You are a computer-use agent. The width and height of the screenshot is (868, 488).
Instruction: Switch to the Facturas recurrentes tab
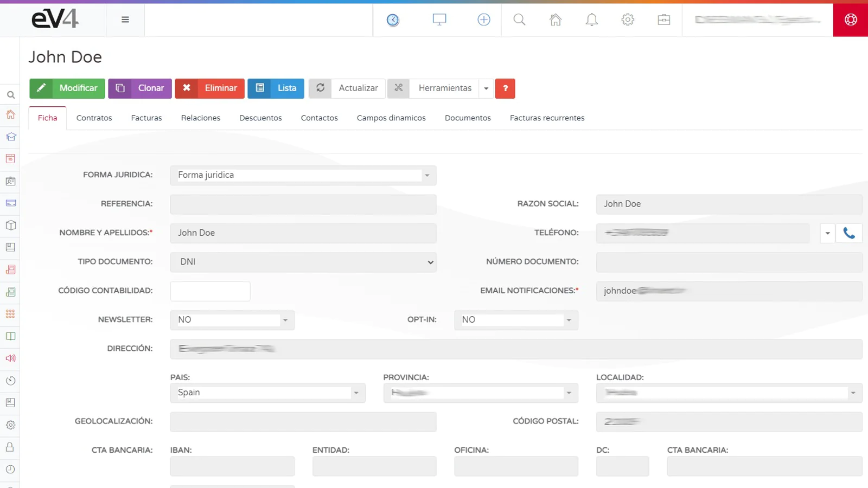547,118
